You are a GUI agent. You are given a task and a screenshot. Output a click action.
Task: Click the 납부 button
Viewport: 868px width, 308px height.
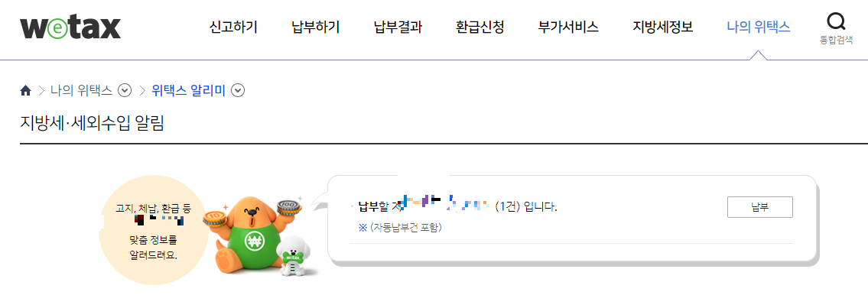(x=760, y=207)
